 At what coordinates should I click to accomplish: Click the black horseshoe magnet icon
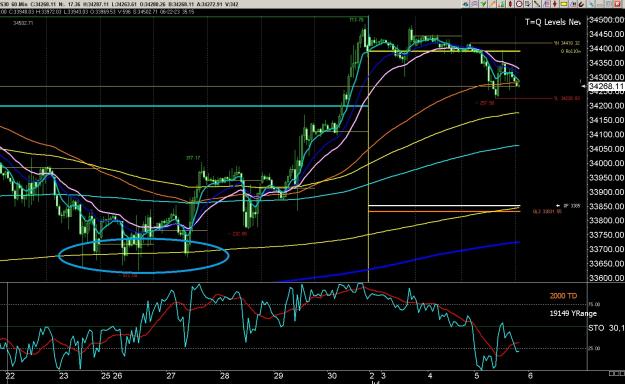click(582, 4)
